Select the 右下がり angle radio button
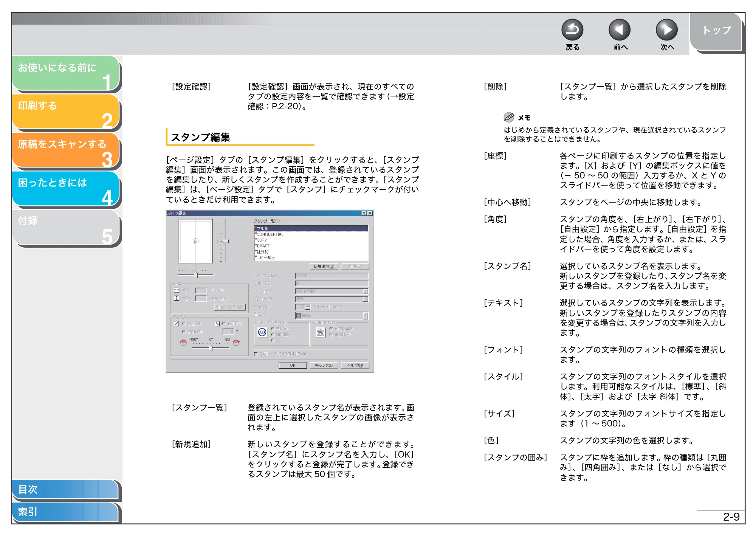The height and width of the screenshot is (535, 756). coord(224,324)
